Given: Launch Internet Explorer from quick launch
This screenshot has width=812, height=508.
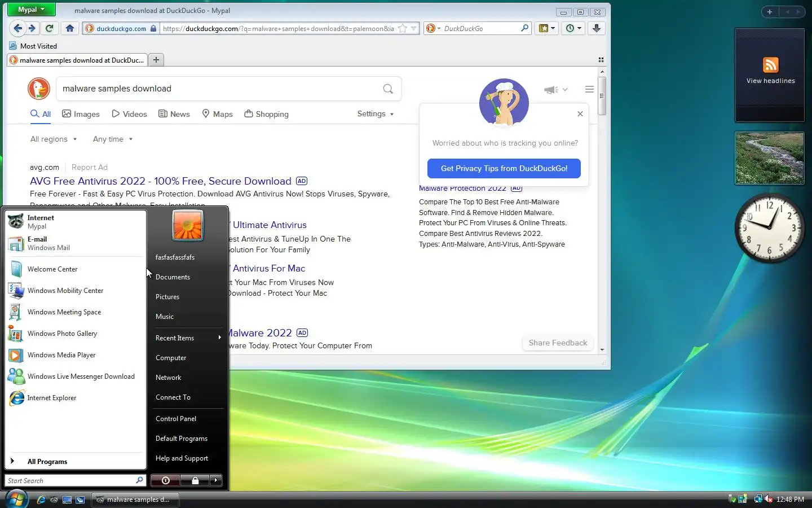Looking at the screenshot, I should tap(41, 500).
